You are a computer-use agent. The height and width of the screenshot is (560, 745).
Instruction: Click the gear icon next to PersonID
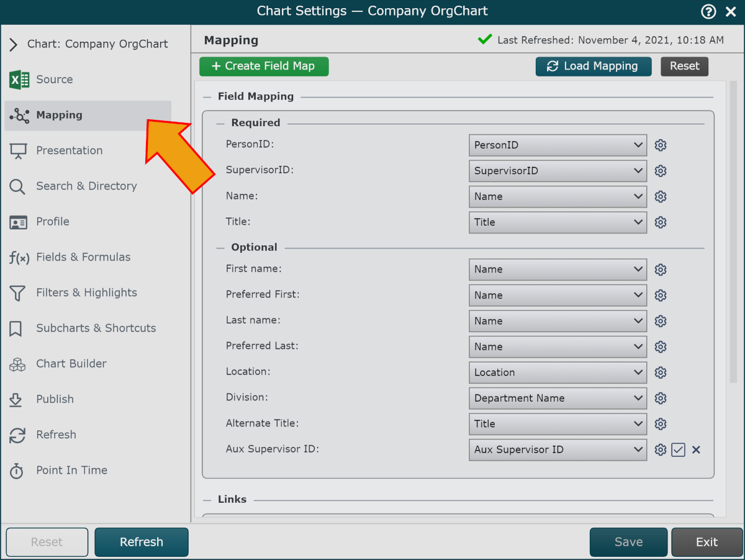[661, 145]
